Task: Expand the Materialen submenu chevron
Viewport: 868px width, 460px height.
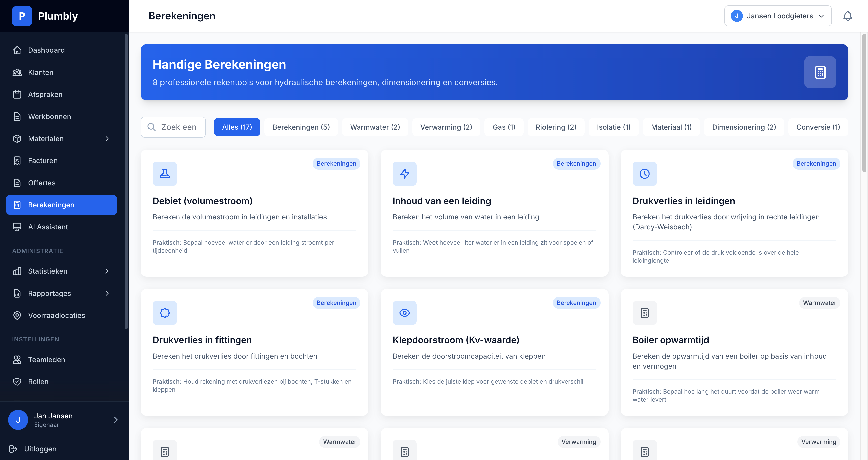Action: [107, 138]
